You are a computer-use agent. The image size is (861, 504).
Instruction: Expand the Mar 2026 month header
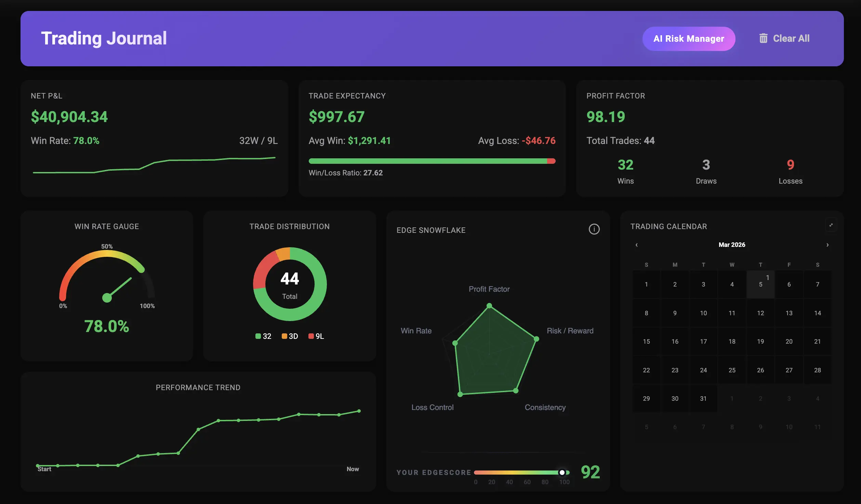[x=732, y=244]
